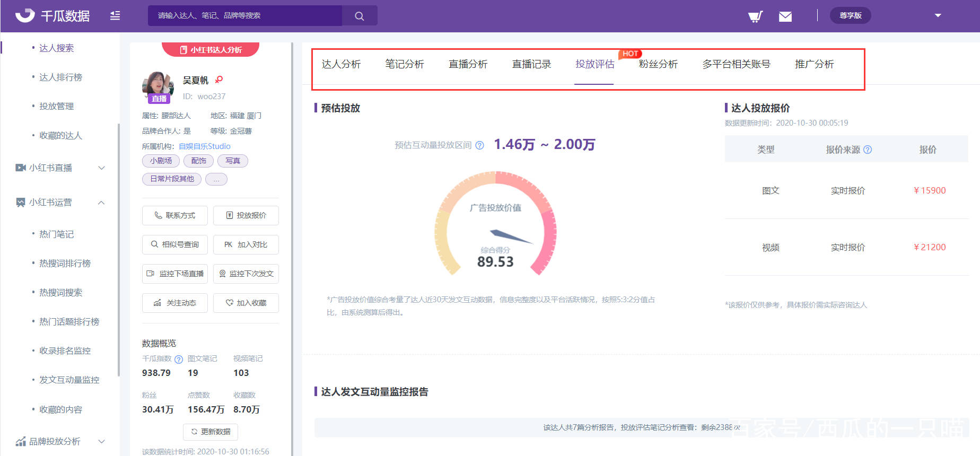
Task: Click the 监控下场直播 button
Action: pos(175,274)
